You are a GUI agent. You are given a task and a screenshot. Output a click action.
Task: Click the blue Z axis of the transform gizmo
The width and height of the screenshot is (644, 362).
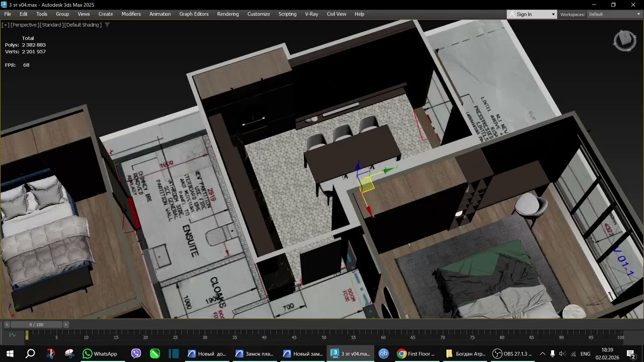click(x=358, y=167)
